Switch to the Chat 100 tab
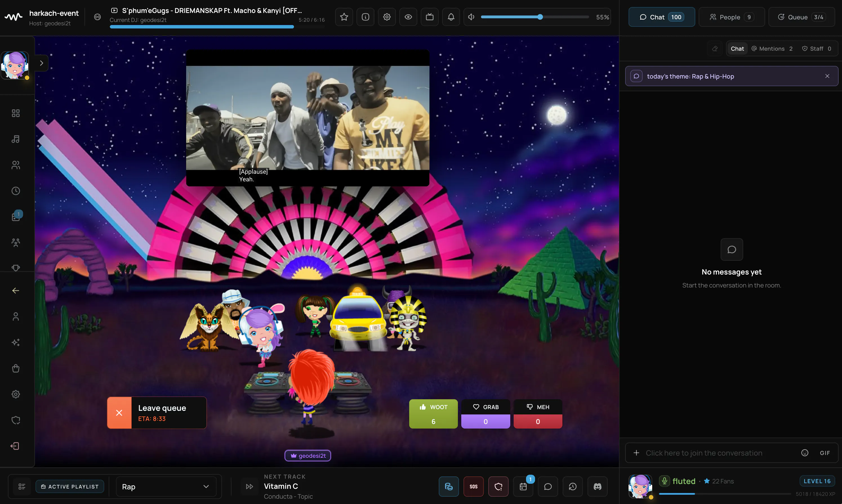 (662, 17)
